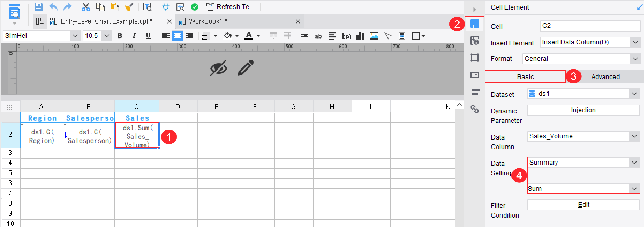Insert a slope line in cell
The image size is (644, 227).
pos(388,36)
